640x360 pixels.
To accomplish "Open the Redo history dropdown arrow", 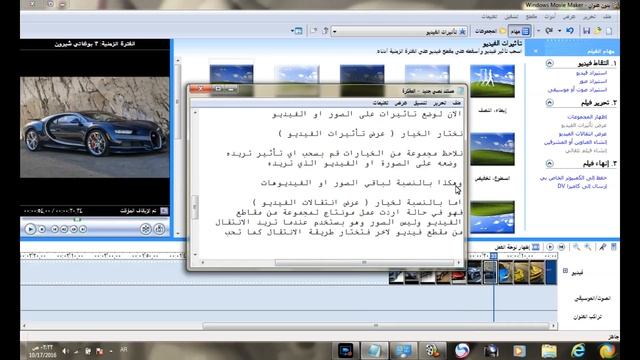I will pyautogui.click(x=539, y=31).
